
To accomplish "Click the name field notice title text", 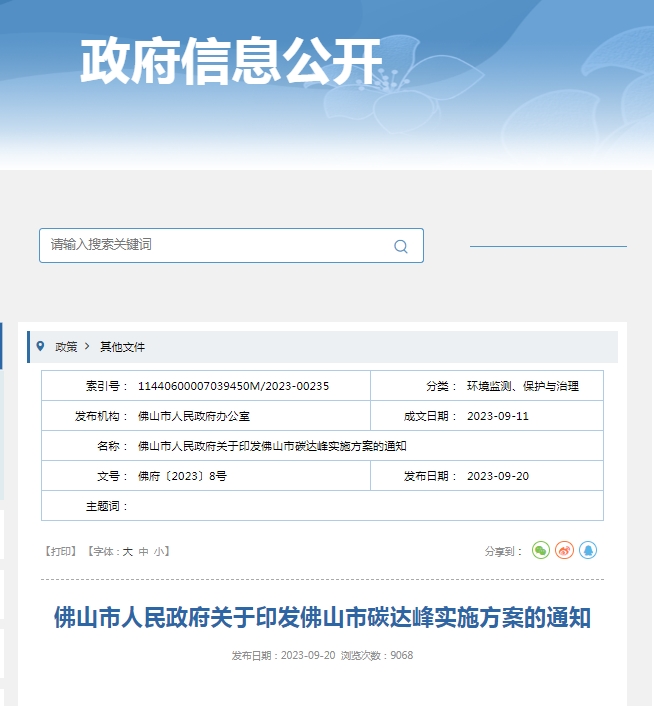I will point(272,446).
